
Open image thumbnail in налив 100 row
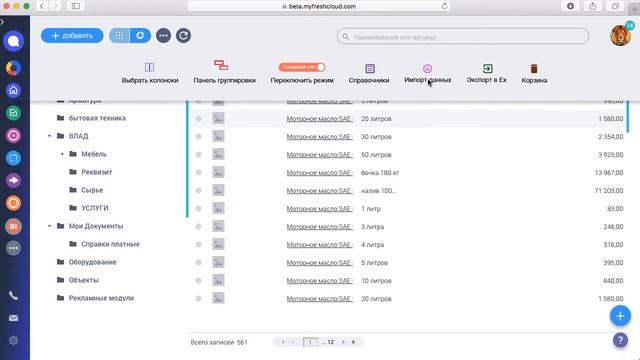click(218, 190)
